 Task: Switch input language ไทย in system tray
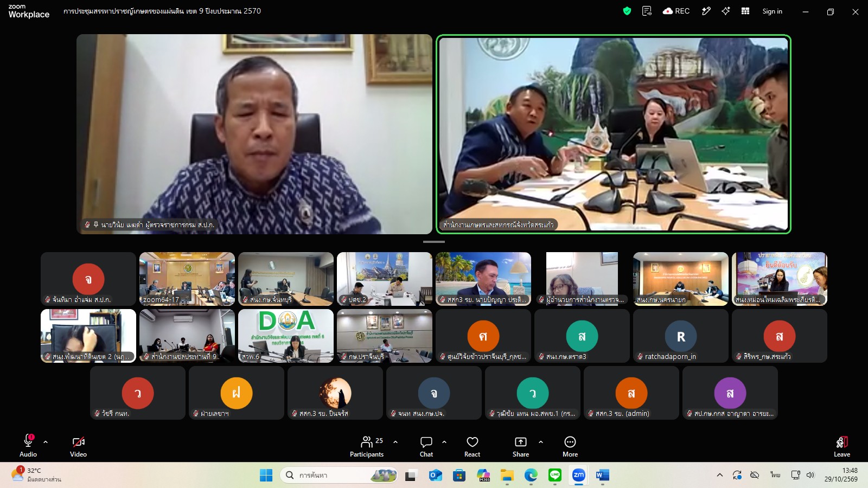(x=775, y=476)
